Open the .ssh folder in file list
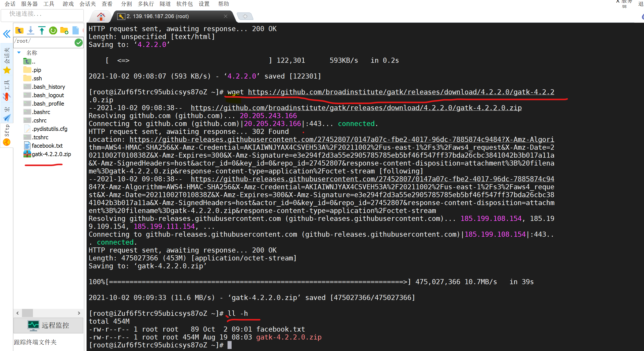 tap(37, 78)
